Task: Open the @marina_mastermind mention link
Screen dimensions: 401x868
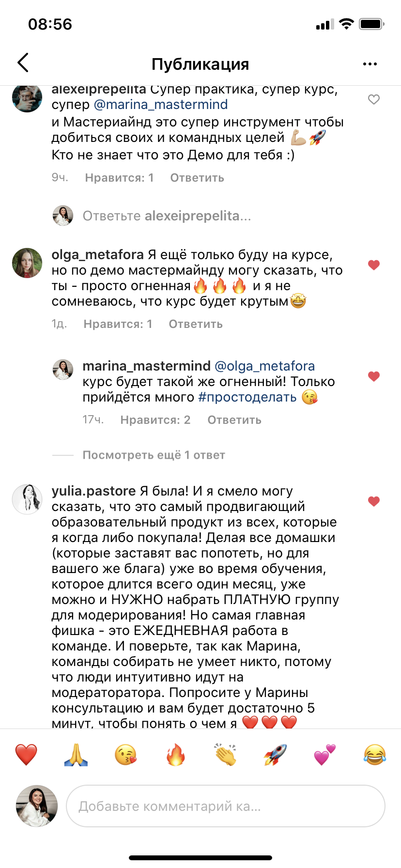Action: pyautogui.click(x=160, y=105)
